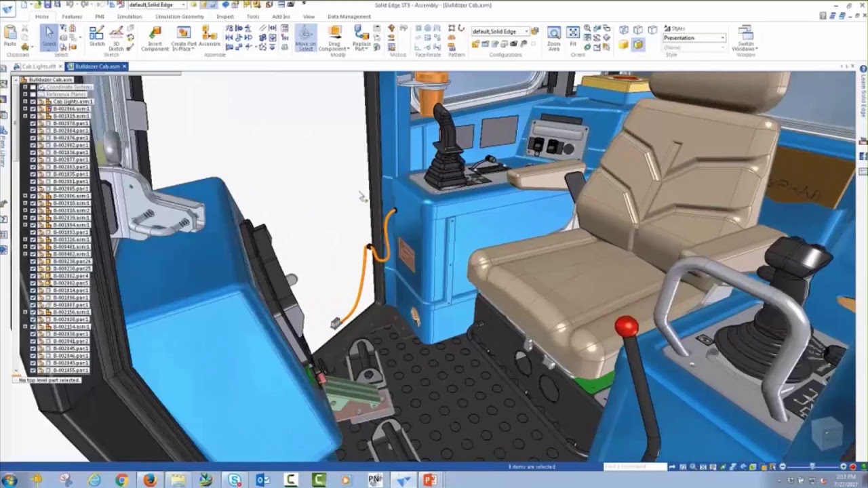The height and width of the screenshot is (488, 868).
Task: Select the shaded with visible edges cube
Action: 638,45
